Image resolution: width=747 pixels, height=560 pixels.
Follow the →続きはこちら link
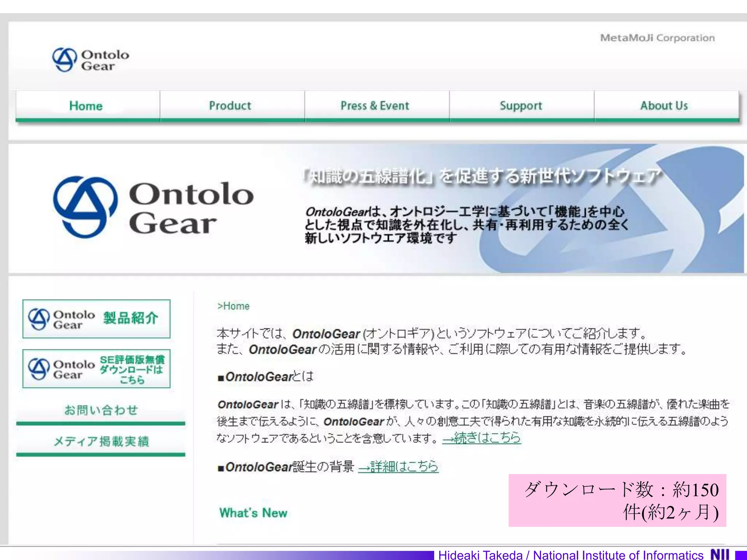click(x=481, y=437)
